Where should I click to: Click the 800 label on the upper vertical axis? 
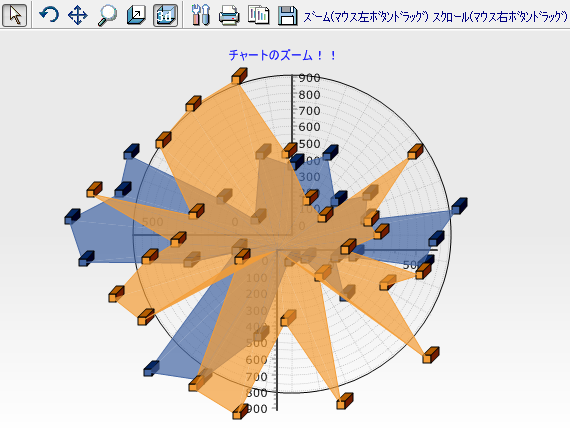point(309,95)
